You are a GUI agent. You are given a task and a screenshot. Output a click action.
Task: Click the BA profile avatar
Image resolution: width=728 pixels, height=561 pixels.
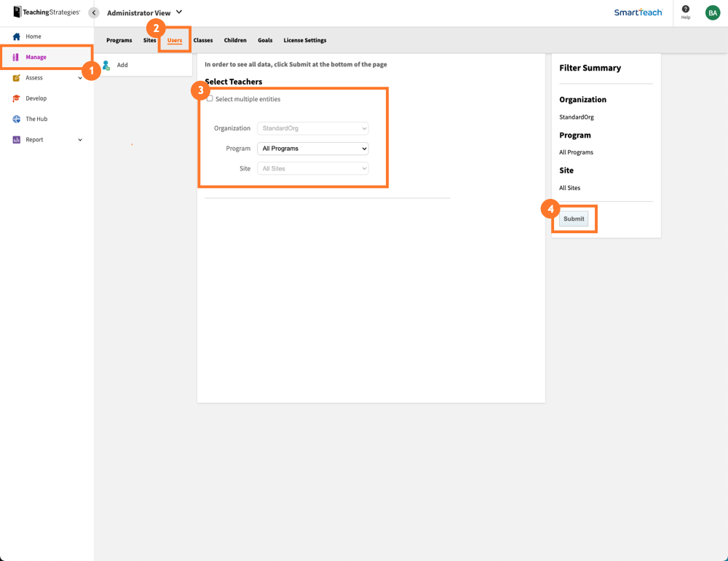pyautogui.click(x=713, y=12)
